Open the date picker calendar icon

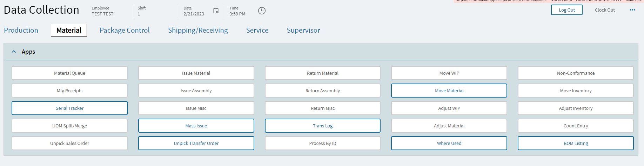216,11
